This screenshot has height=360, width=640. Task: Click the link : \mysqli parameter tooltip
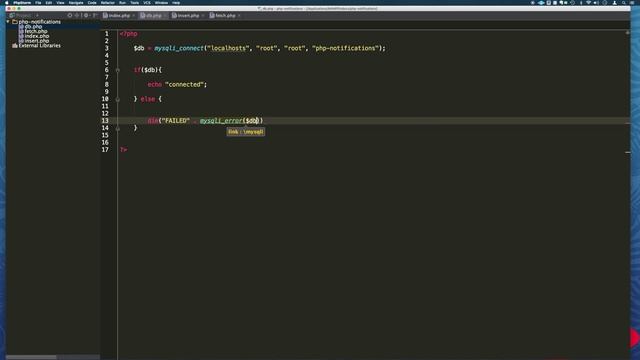click(246, 132)
